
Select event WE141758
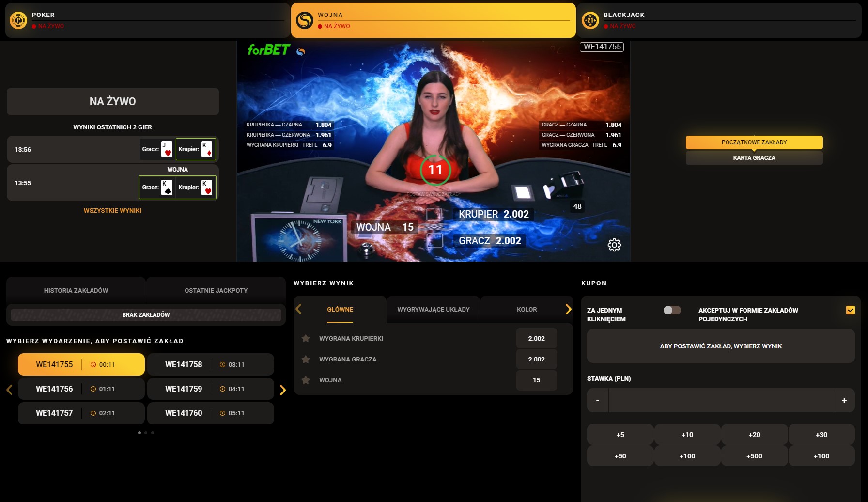(211, 364)
